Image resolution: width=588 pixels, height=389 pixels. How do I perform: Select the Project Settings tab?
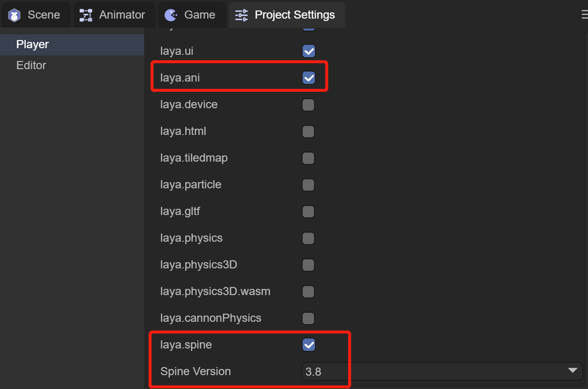point(287,15)
